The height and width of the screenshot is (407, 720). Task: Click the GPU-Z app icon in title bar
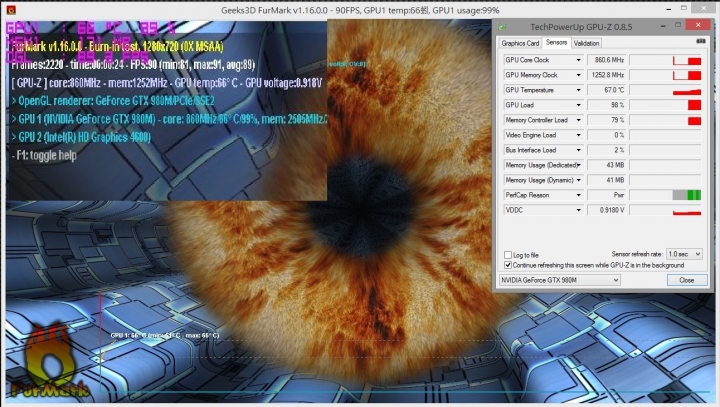pyautogui.click(x=502, y=27)
